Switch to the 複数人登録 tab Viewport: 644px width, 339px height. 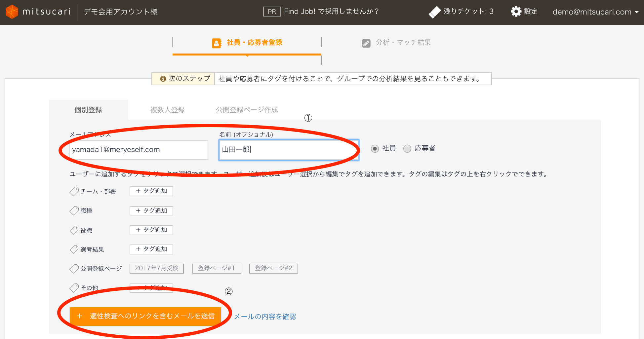coord(168,110)
